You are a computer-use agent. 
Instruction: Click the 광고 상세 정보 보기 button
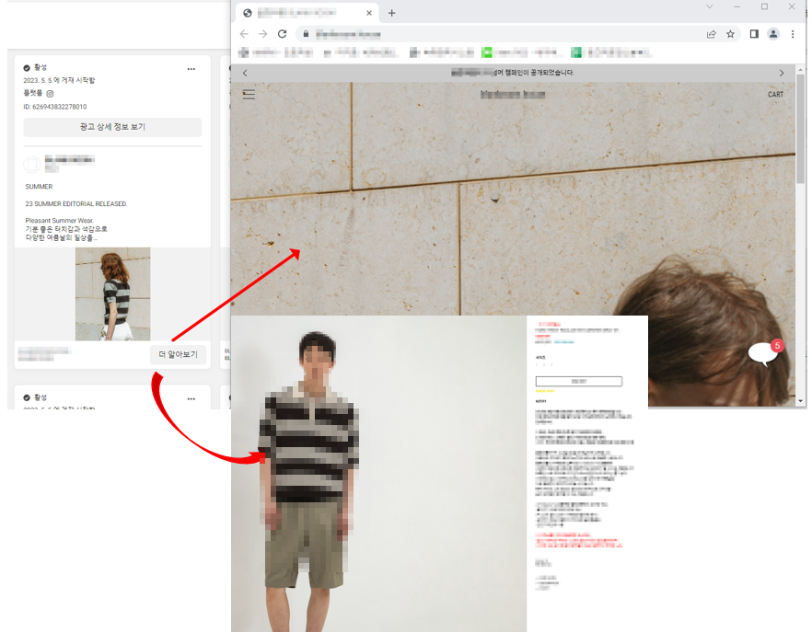pos(112,127)
